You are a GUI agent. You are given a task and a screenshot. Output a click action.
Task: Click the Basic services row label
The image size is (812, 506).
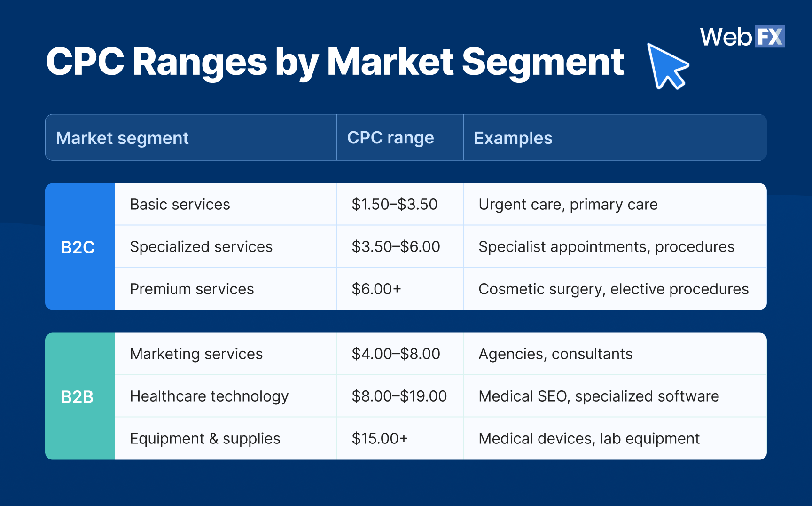[x=180, y=205]
